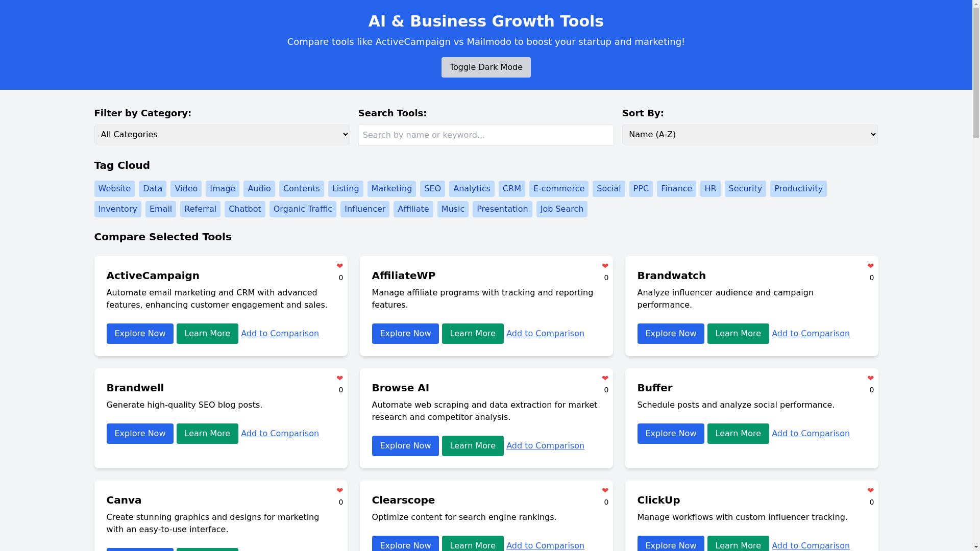Image resolution: width=980 pixels, height=551 pixels.
Task: Filter by Email tag
Action: 161,209
